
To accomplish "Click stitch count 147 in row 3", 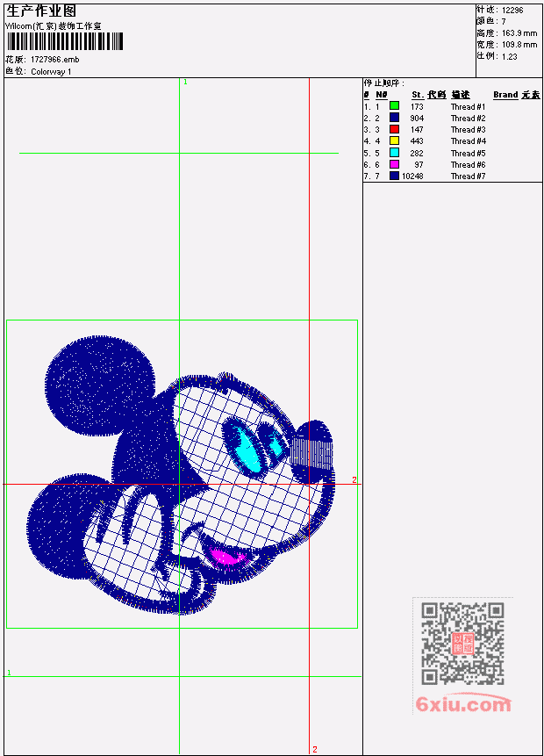I will click(417, 130).
